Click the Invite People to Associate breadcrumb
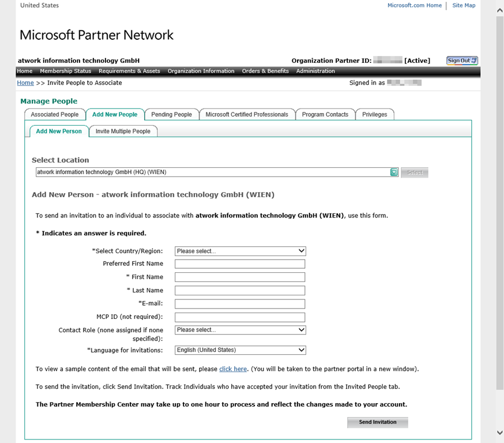 tap(85, 83)
